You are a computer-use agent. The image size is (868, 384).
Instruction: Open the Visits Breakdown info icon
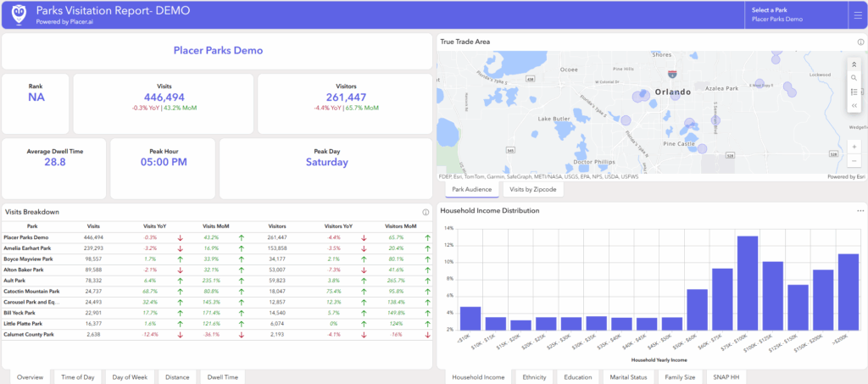tap(426, 213)
